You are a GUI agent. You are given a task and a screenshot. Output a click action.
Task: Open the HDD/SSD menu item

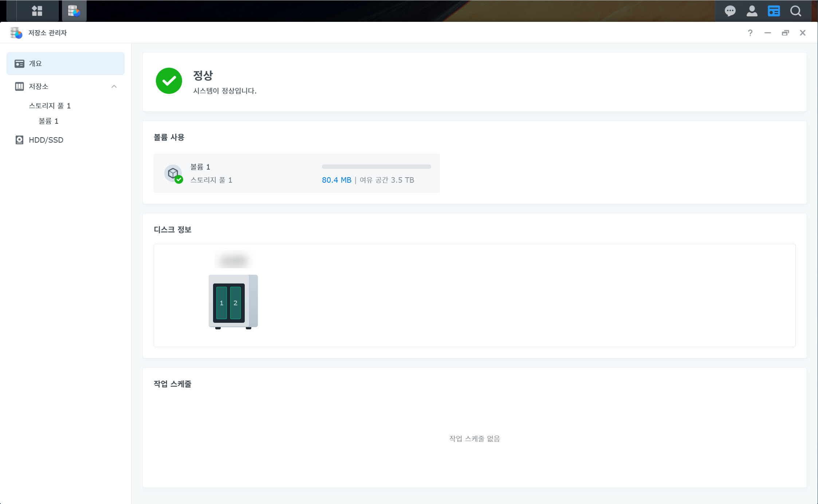46,140
